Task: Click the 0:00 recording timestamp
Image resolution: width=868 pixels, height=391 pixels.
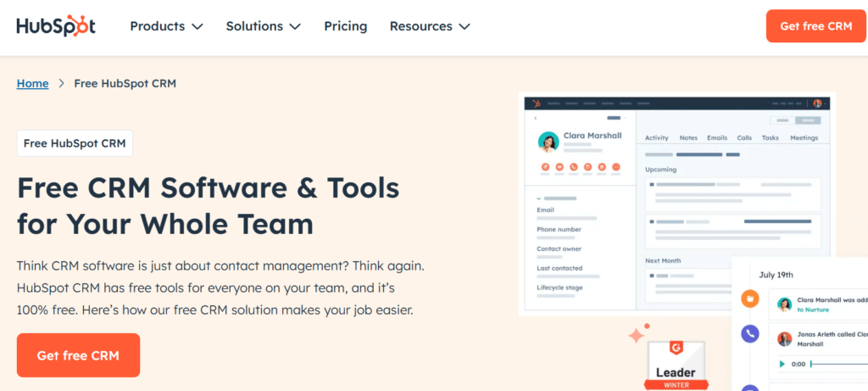Action: (798, 364)
